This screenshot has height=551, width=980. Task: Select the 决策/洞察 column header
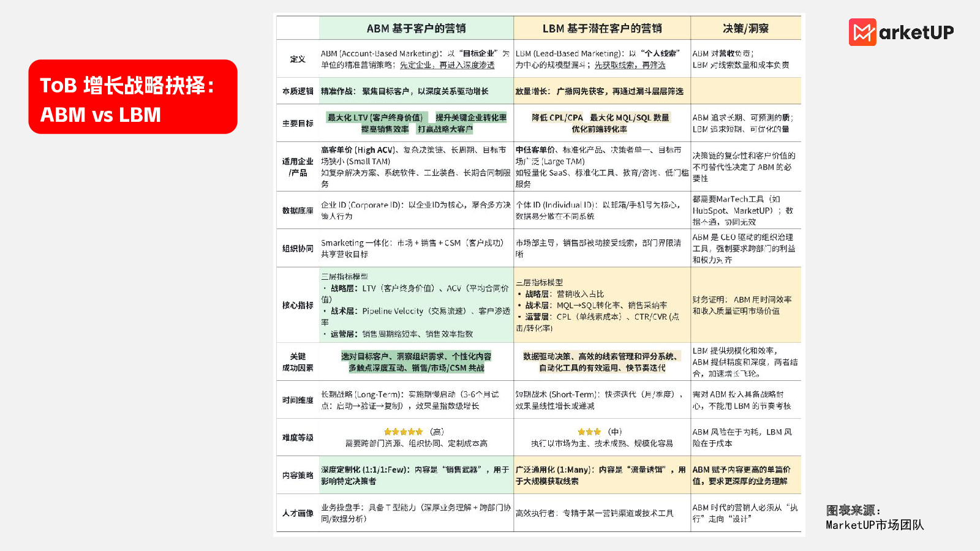[x=745, y=28]
